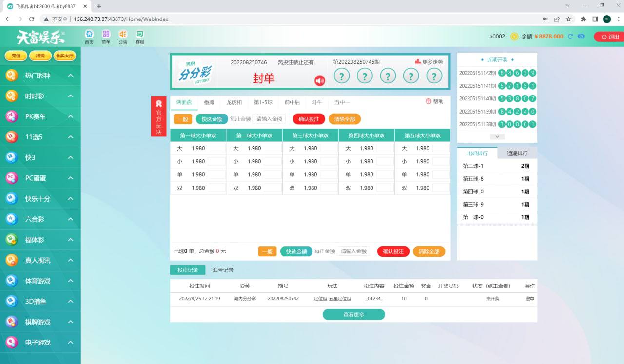Hide balance using the eye icon

pos(581,37)
